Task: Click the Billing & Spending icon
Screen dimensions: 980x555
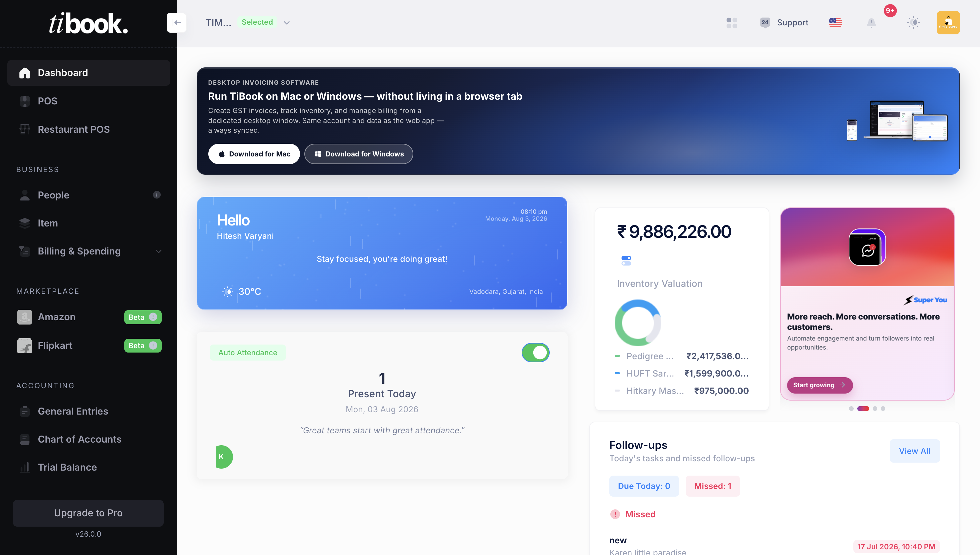Action: tap(25, 251)
